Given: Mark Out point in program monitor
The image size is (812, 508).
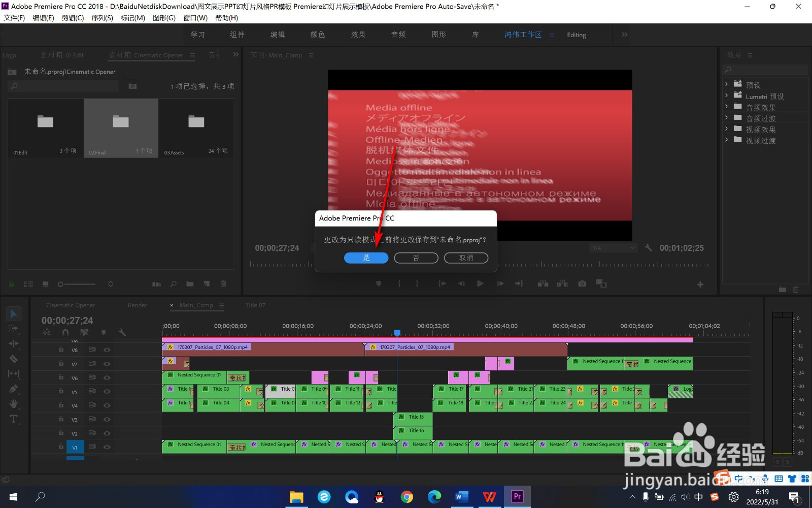Looking at the screenshot, I should tap(417, 283).
